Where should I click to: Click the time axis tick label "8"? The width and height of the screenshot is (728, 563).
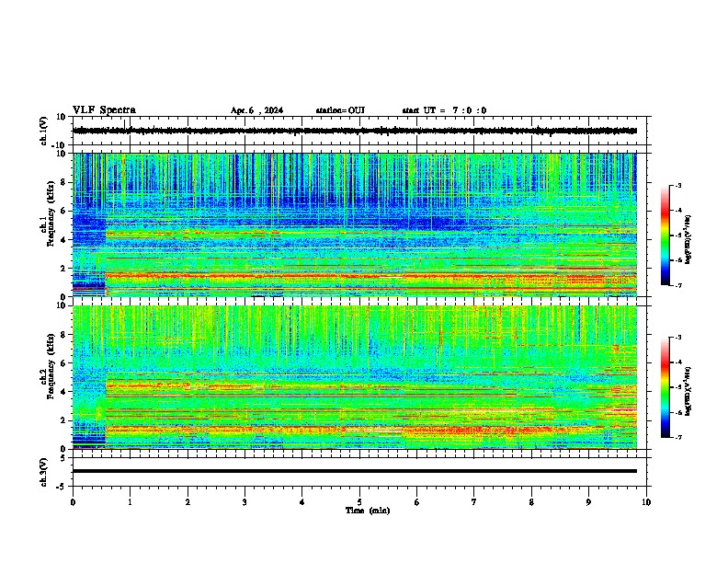(531, 502)
